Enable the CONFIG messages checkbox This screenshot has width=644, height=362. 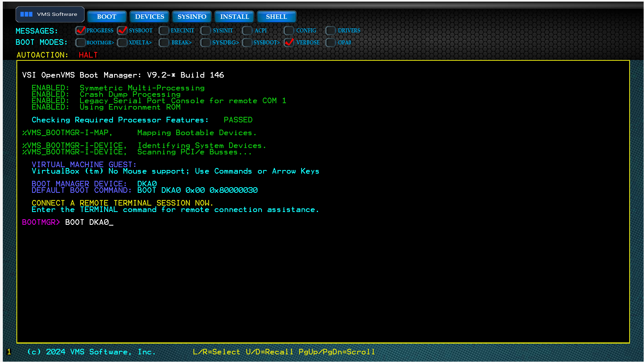(x=289, y=30)
